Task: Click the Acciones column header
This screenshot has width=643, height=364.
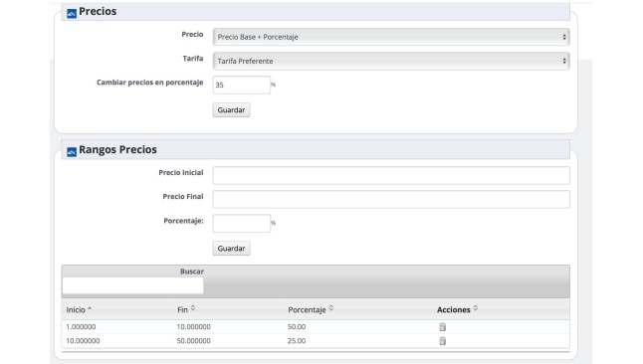Action: (454, 310)
